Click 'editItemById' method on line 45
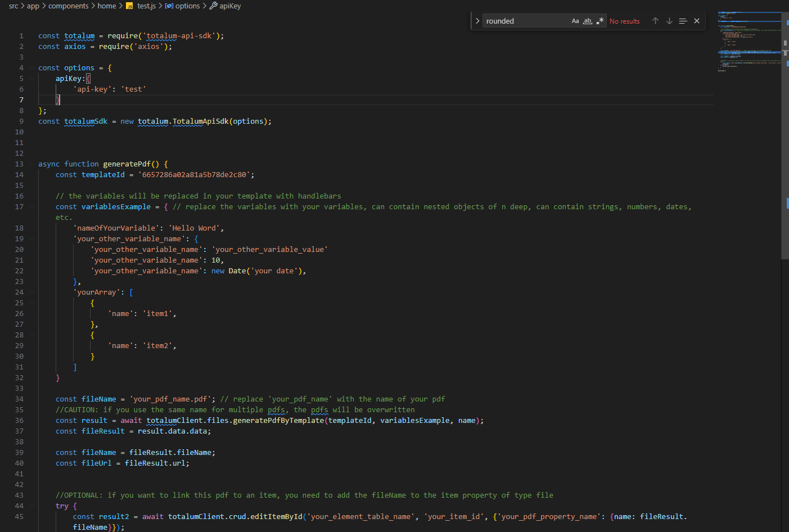This screenshot has width=789, height=532. pyautogui.click(x=276, y=517)
